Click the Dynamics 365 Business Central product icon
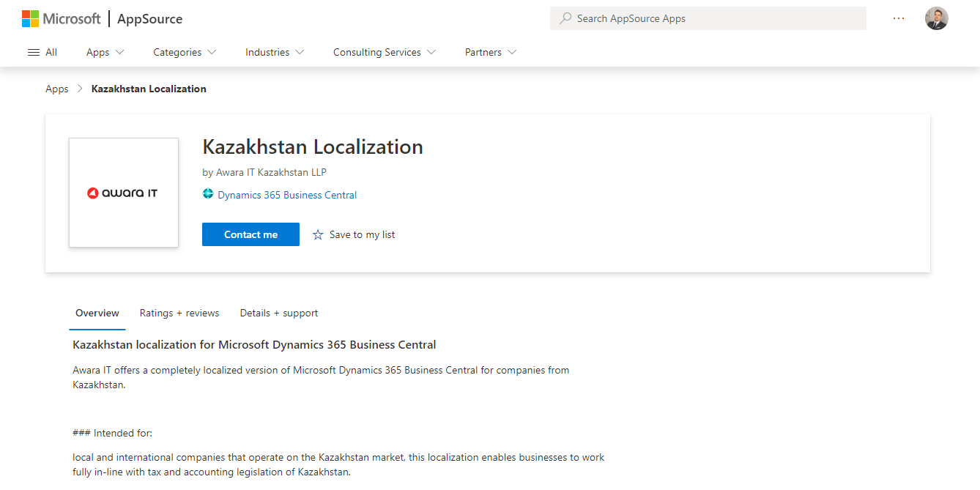The height and width of the screenshot is (490, 980). tap(207, 194)
